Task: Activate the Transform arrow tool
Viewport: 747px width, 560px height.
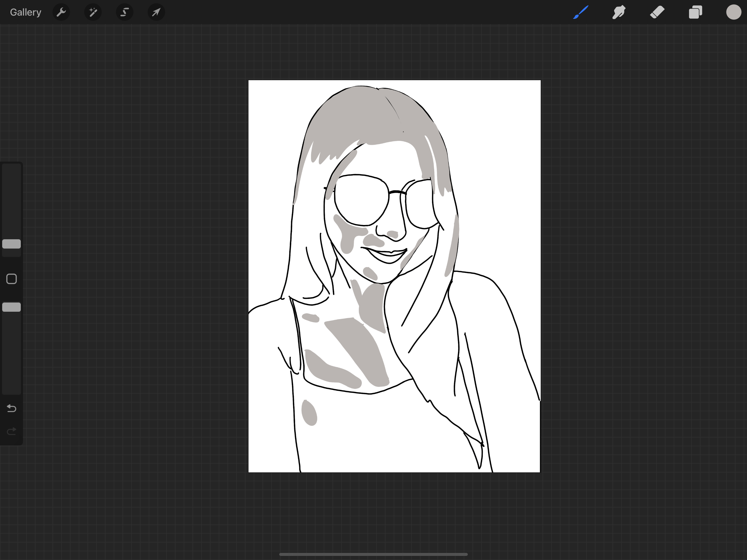Action: click(x=156, y=13)
